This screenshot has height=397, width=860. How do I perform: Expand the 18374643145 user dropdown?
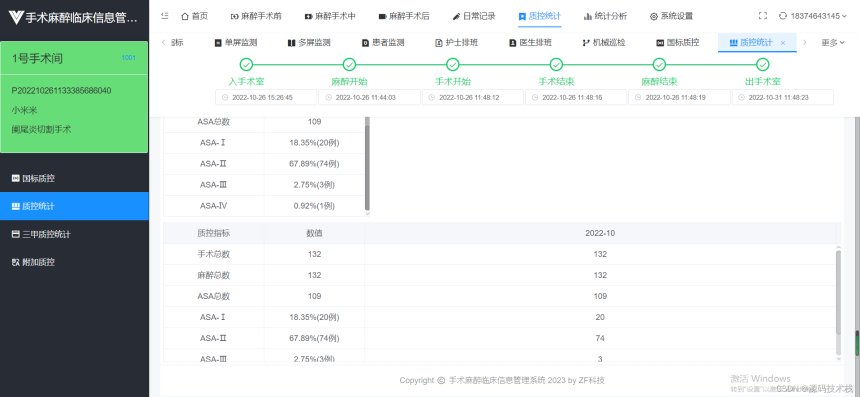click(x=817, y=16)
